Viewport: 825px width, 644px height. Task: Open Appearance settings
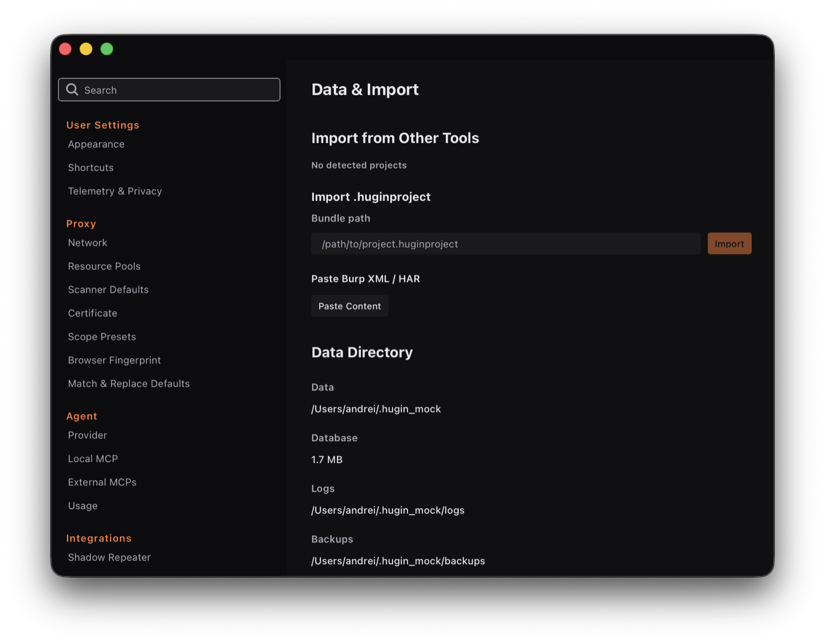96,144
